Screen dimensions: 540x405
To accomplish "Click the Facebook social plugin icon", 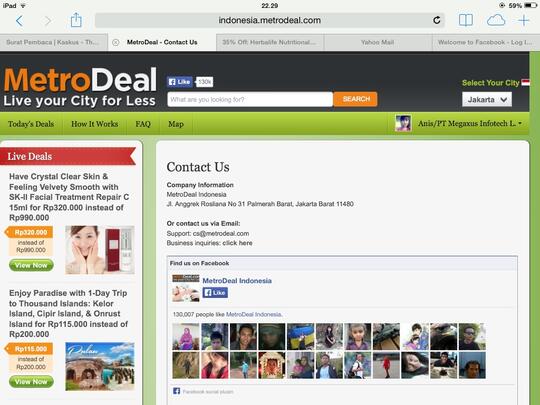I will 176,391.
